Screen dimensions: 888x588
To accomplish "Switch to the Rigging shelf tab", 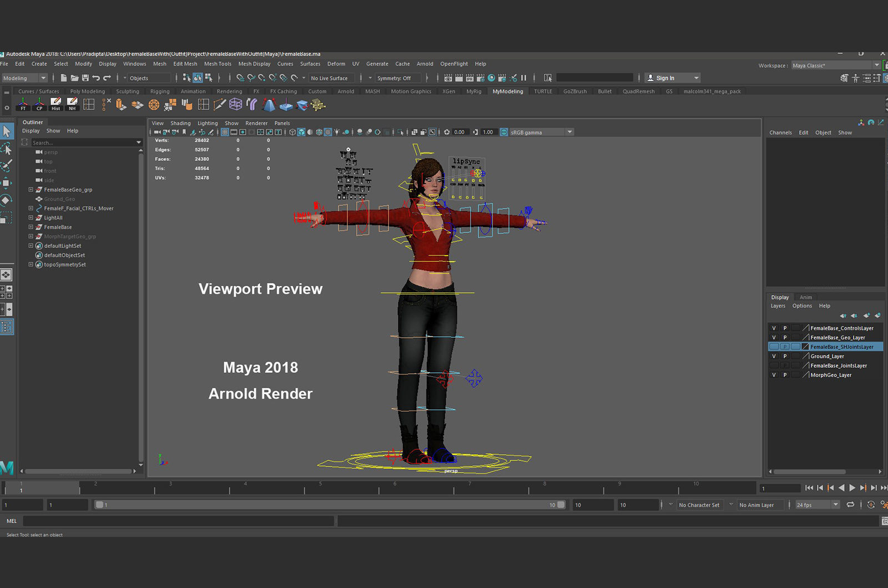I will 160,92.
